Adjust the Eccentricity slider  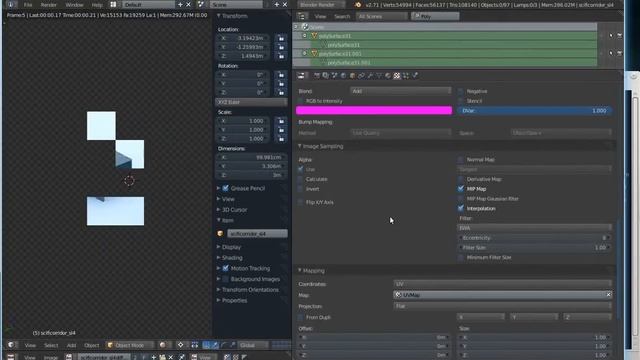pos(534,238)
